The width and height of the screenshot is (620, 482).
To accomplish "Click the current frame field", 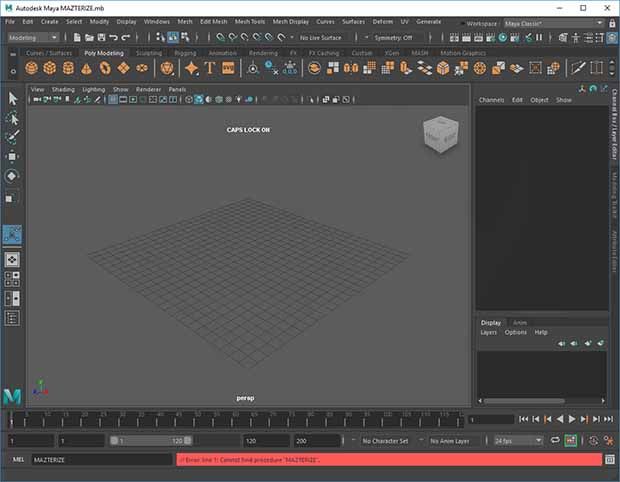I will pos(491,420).
